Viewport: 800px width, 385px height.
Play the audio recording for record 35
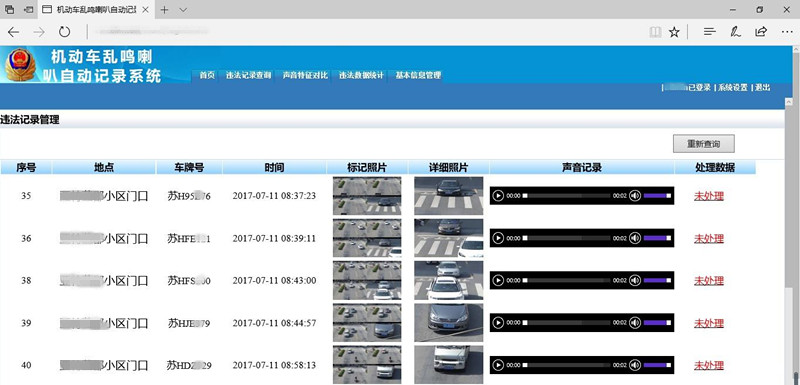tap(498, 195)
